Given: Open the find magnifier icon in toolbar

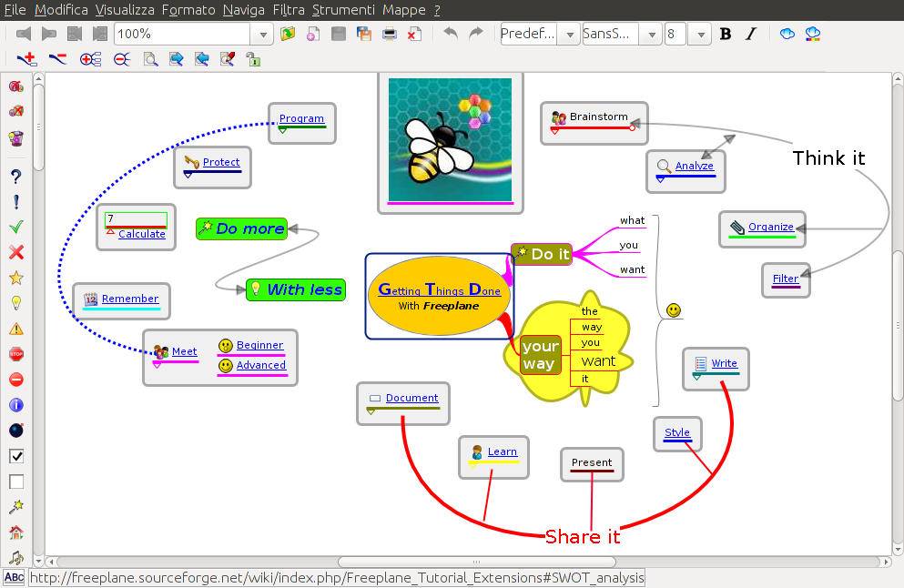Looking at the screenshot, I should coord(150,59).
